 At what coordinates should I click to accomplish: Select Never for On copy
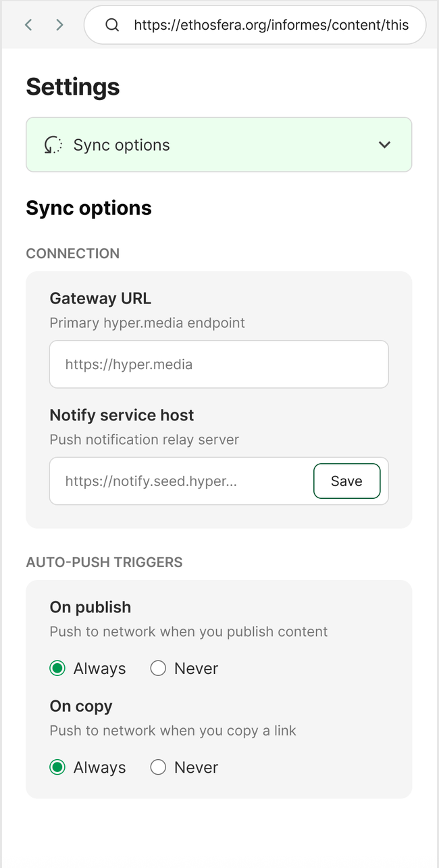(x=158, y=767)
